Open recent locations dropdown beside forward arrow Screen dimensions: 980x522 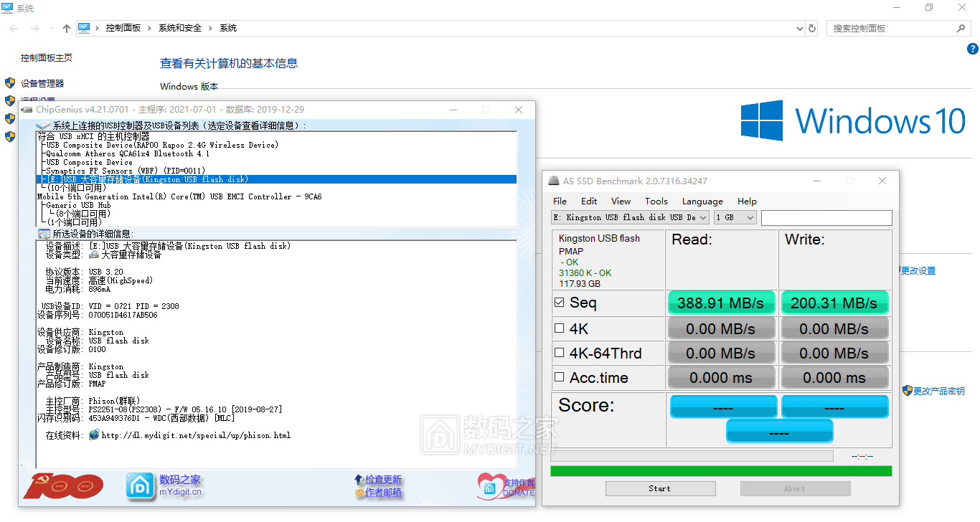51,29
